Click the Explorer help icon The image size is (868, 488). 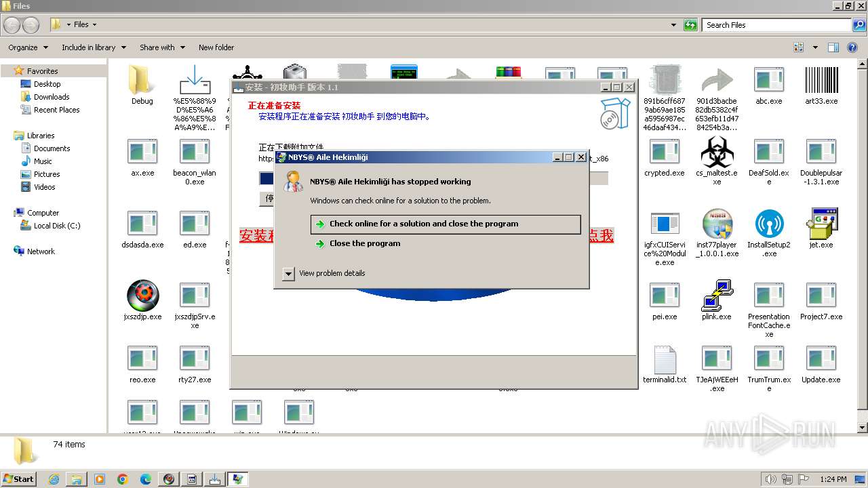coord(852,47)
